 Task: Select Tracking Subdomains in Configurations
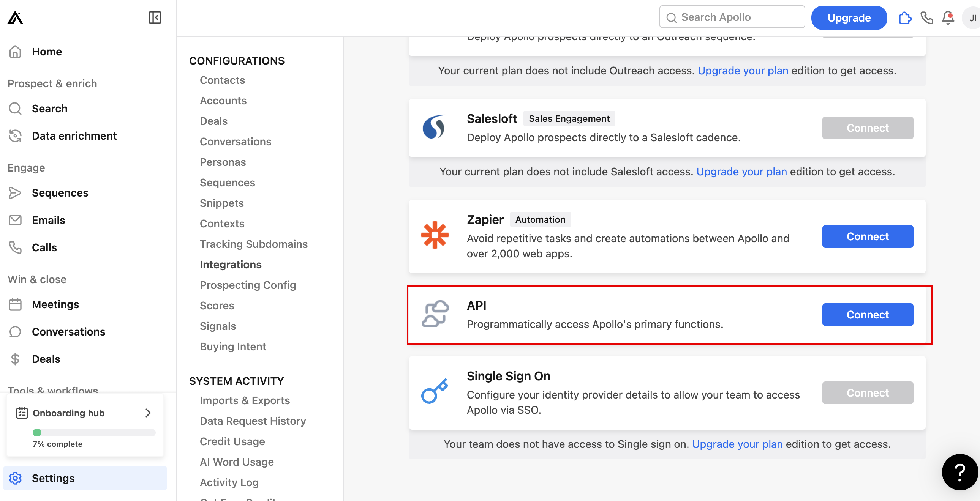tap(253, 244)
